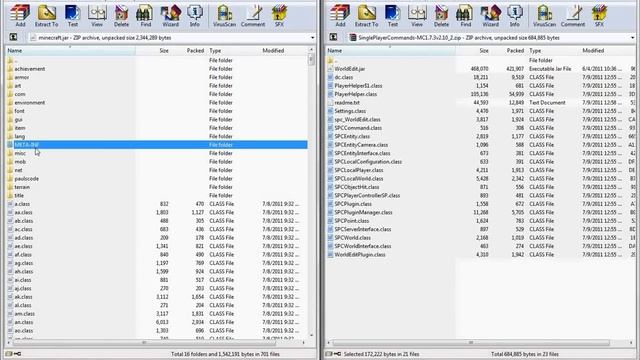Image resolution: width=640 pixels, height=360 pixels.
Task: Click Delete icon in minecraft.jar window
Action: (x=121, y=16)
